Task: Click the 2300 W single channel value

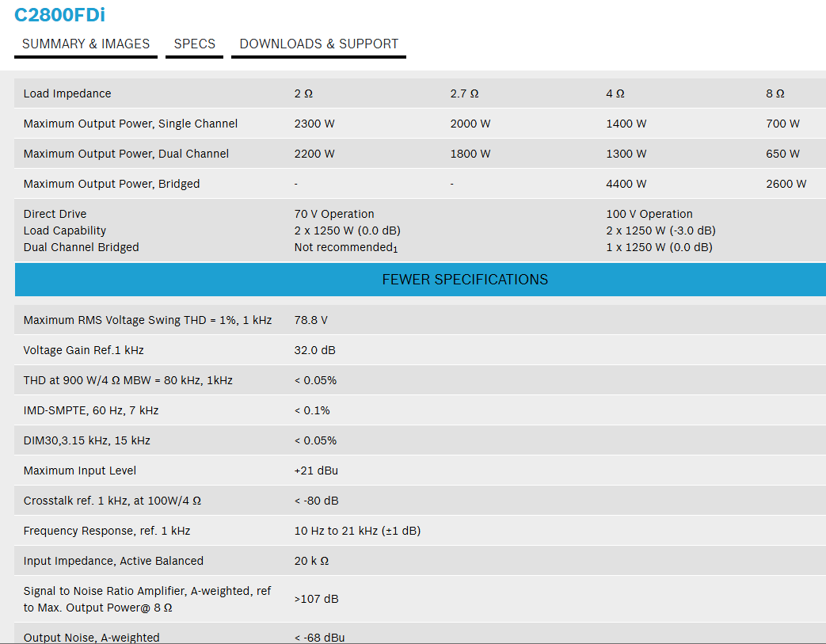Action: coord(314,124)
